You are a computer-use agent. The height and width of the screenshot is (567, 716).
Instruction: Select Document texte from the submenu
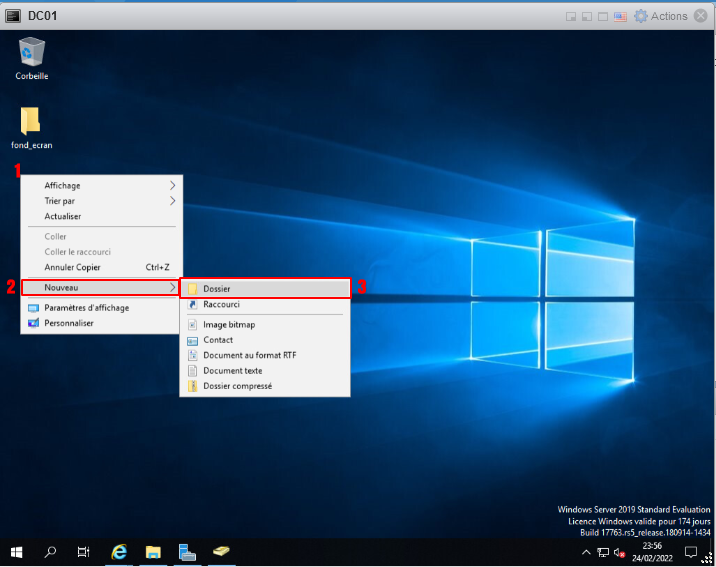[x=232, y=370]
